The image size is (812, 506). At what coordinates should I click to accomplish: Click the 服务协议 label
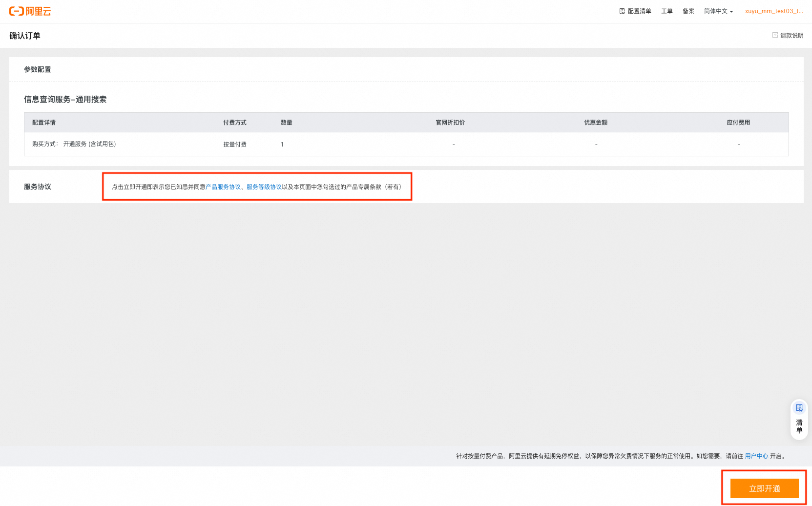[38, 187]
